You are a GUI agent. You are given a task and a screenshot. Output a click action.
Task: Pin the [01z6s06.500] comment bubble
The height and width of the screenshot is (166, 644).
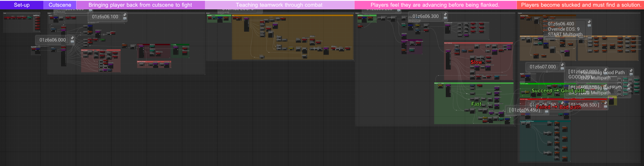click(x=605, y=103)
